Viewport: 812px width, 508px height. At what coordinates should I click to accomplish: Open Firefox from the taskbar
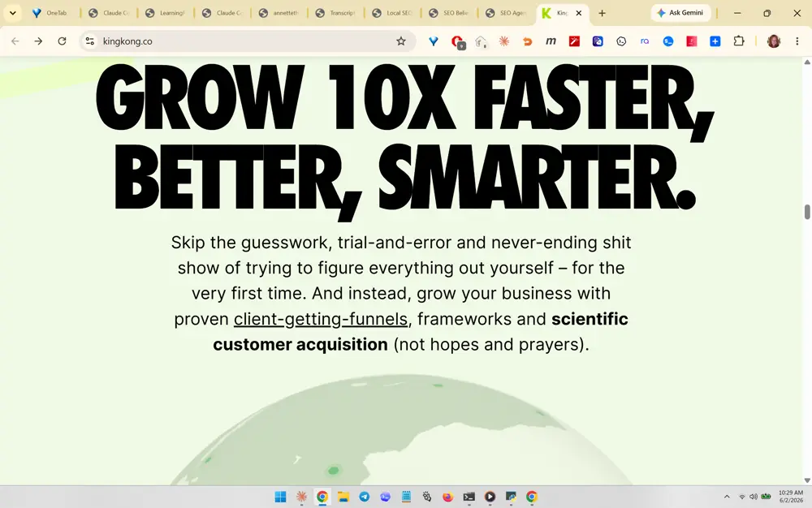click(448, 497)
